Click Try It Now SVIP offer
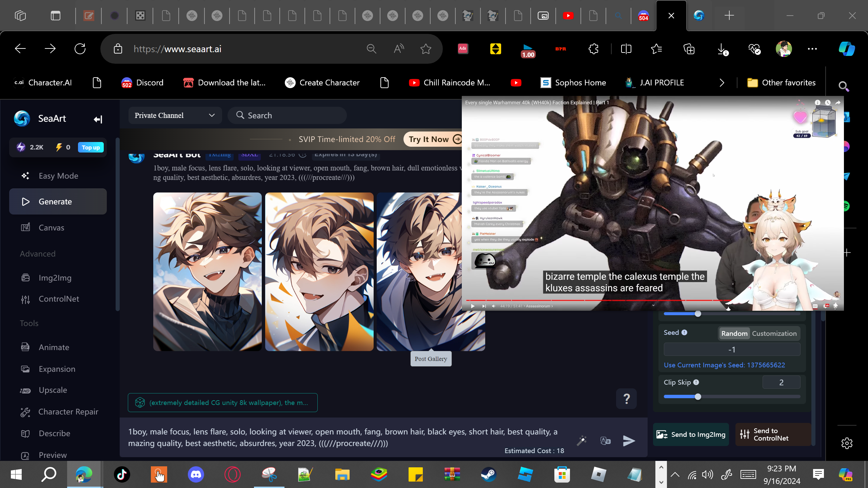This screenshot has width=868, height=488. [433, 139]
